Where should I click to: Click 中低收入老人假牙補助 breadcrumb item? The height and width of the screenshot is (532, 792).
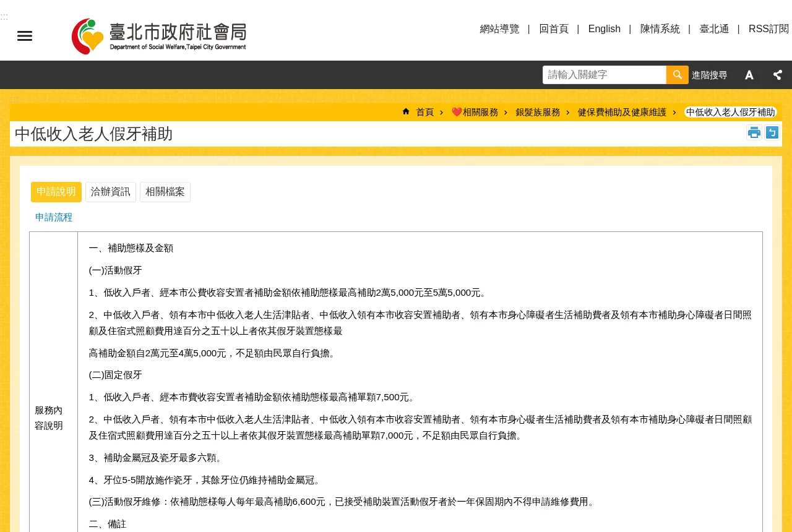(x=731, y=112)
